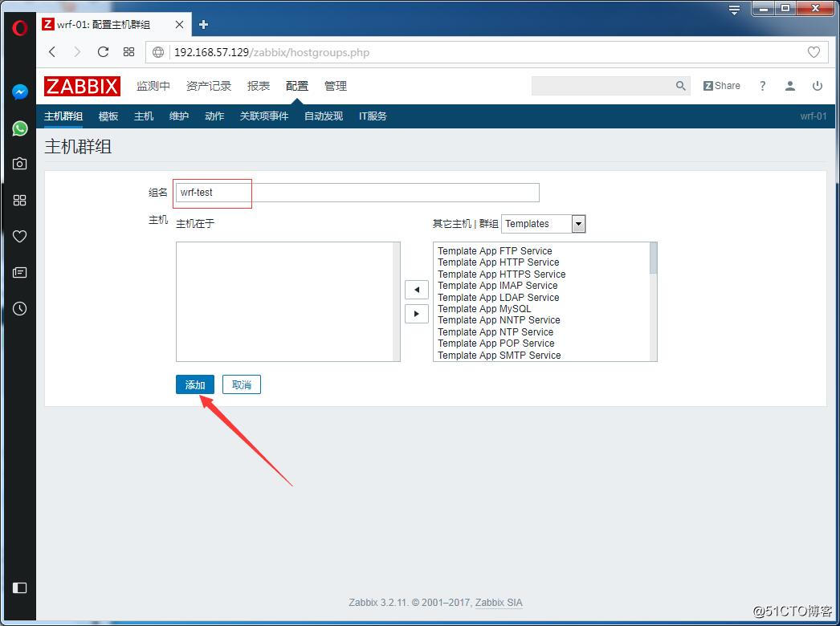Toggle the sidebar panel icon at bottom
Screen dimensions: 840x626
coord(20,588)
